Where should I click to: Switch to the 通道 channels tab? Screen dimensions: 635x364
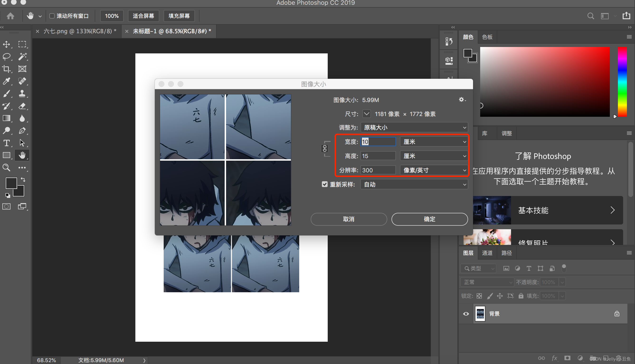[x=487, y=253]
